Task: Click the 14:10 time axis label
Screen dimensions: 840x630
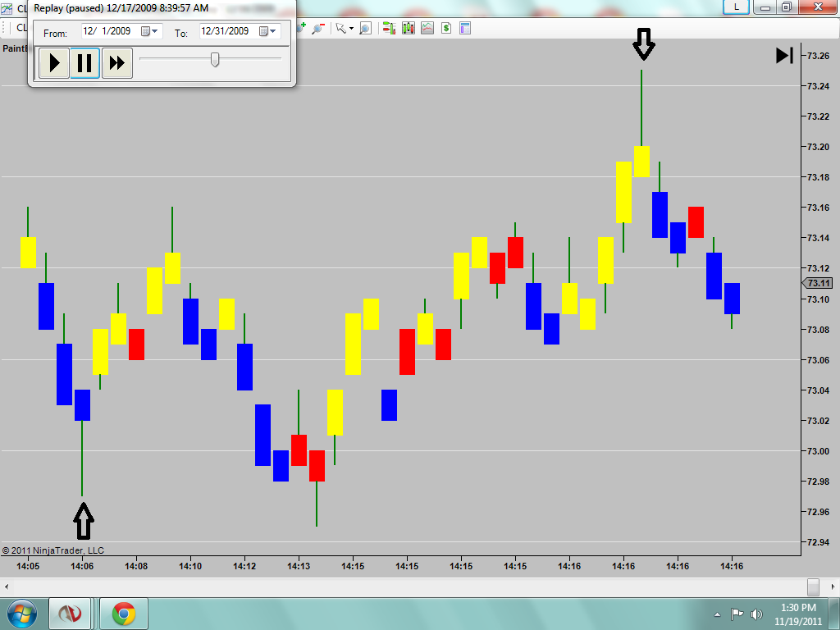Action: coord(190,566)
